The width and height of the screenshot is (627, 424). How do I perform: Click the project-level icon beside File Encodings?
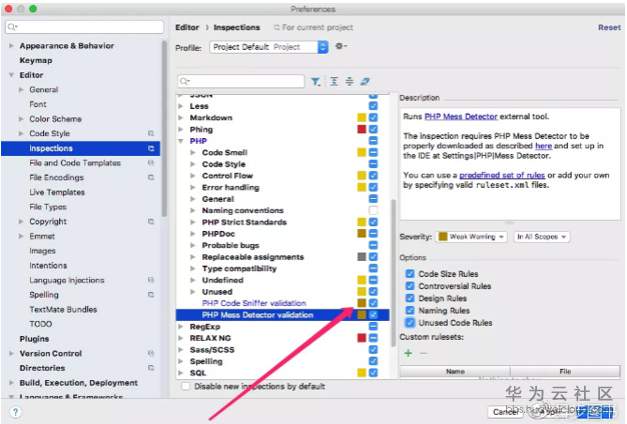151,177
